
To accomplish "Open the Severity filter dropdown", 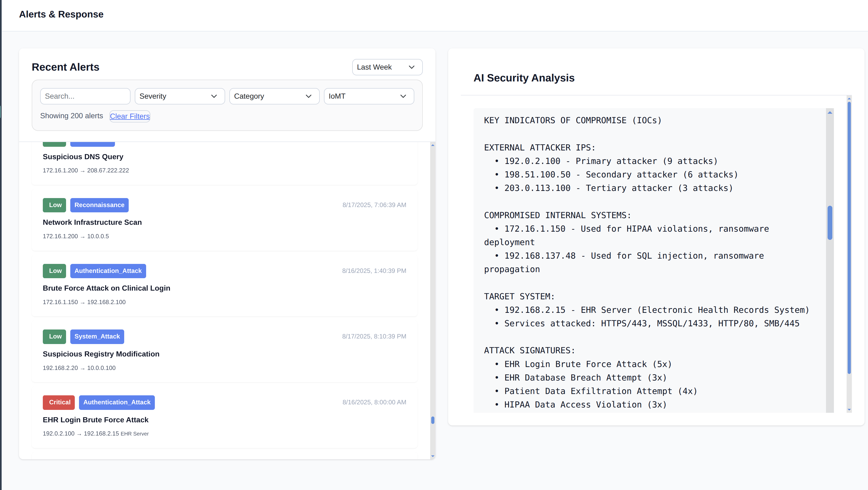I will coord(179,96).
